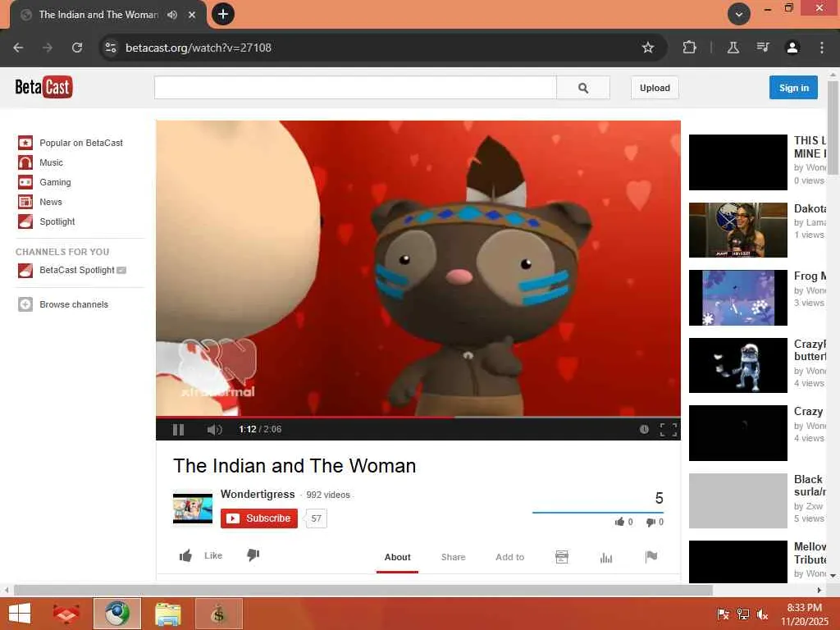This screenshot has width=840, height=630.
Task: Open the Frog video thumbnail
Action: [737, 298]
